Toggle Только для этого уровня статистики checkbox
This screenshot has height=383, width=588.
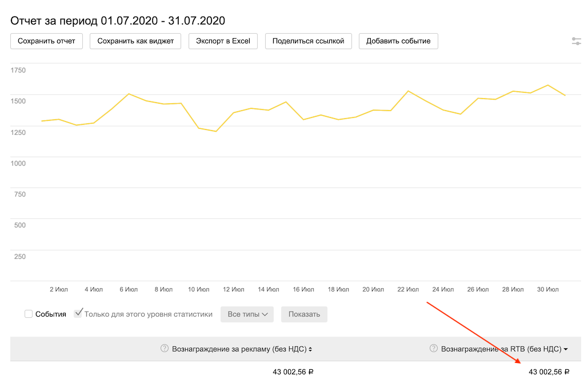(x=78, y=313)
